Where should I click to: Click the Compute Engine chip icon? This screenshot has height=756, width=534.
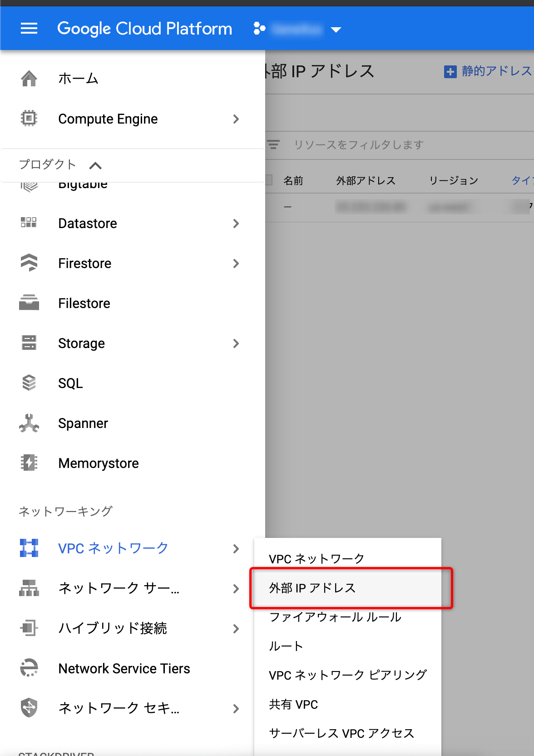coord(29,119)
